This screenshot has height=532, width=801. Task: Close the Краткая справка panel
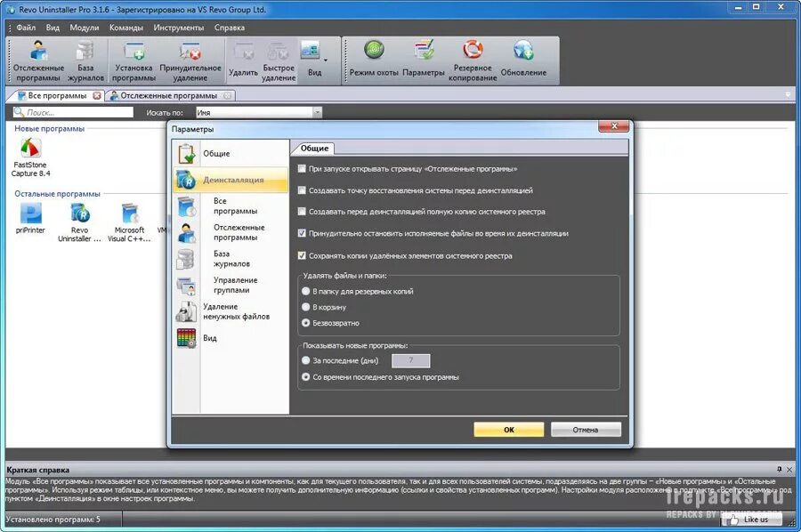[x=789, y=469]
